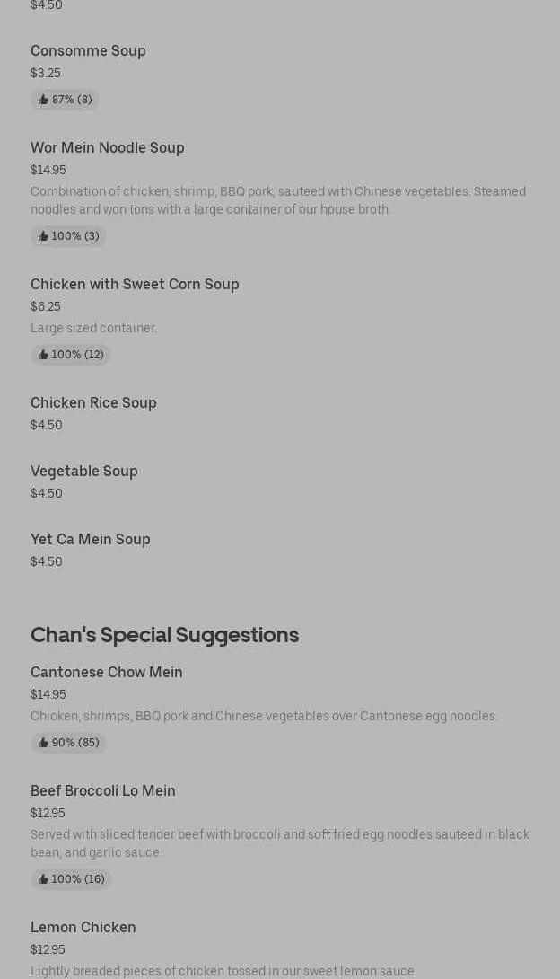
Task: Click thumbs-up icon under Chicken with Sweet Corn Soup
Action: [43, 355]
